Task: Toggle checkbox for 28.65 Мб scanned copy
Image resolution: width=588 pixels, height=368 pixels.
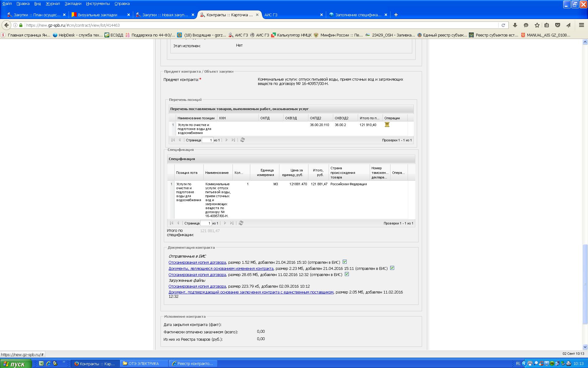Action: [347, 274]
